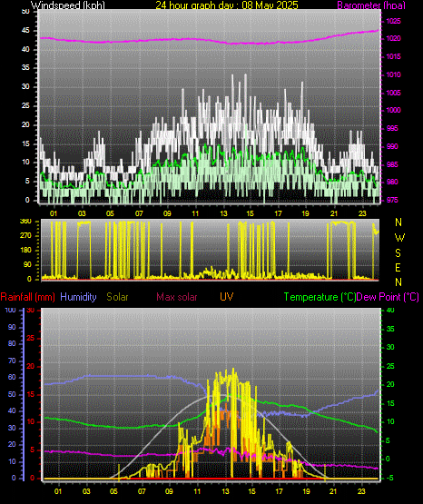Image resolution: width=423 pixels, height=504 pixels.
Task: Click barometer axis value 1020
Action: pos(393,38)
